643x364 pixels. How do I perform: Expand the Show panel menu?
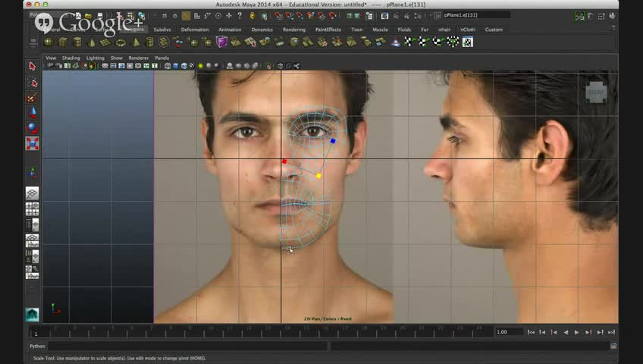click(x=116, y=58)
